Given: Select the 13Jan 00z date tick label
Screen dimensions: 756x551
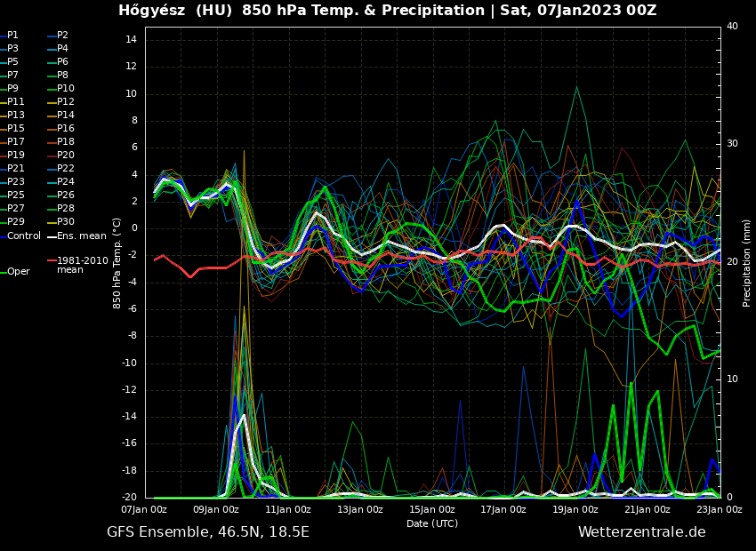Looking at the screenshot, I should (x=360, y=510).
